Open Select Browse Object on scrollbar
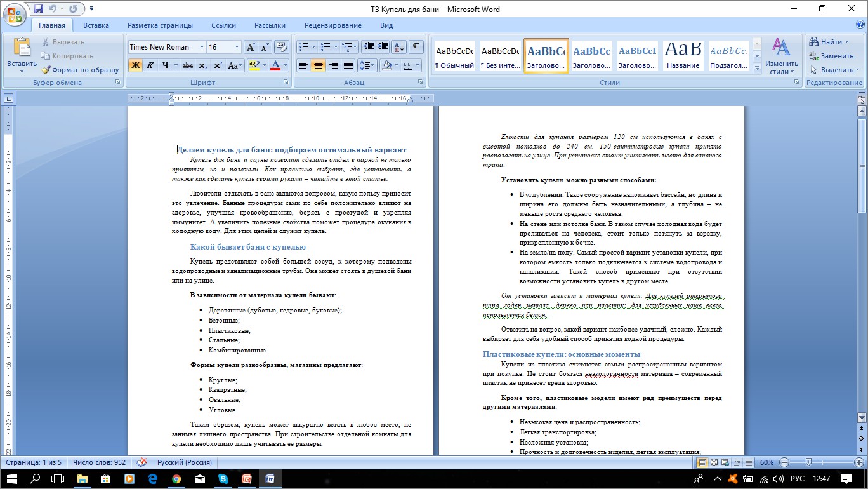868x489 pixels. [x=862, y=438]
